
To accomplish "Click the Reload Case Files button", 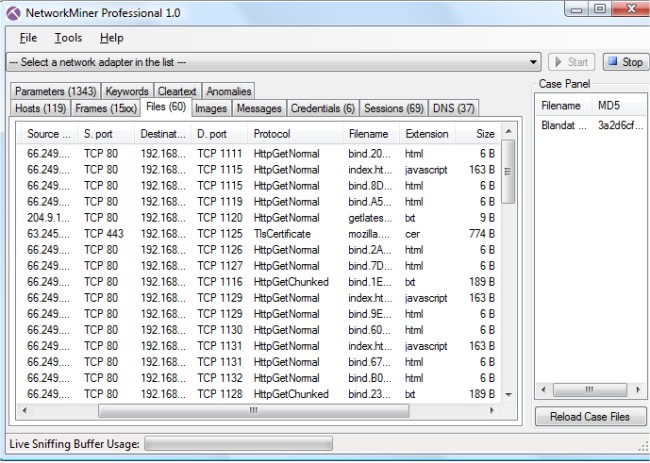I will 590,417.
